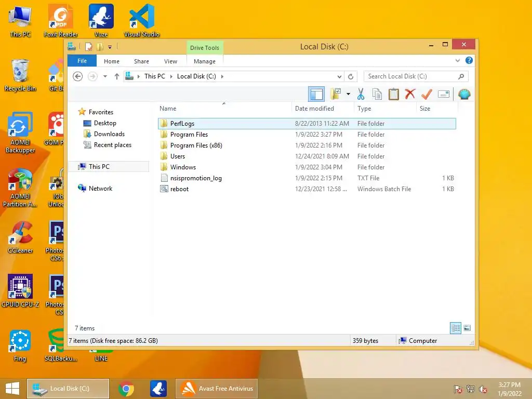
Task: Select Recent places in navigation pane
Action: (x=112, y=145)
